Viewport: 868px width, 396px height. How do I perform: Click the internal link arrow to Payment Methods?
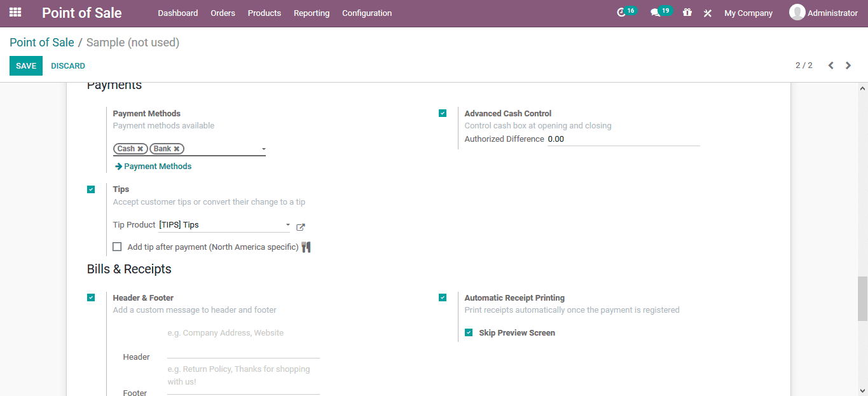pos(153,166)
